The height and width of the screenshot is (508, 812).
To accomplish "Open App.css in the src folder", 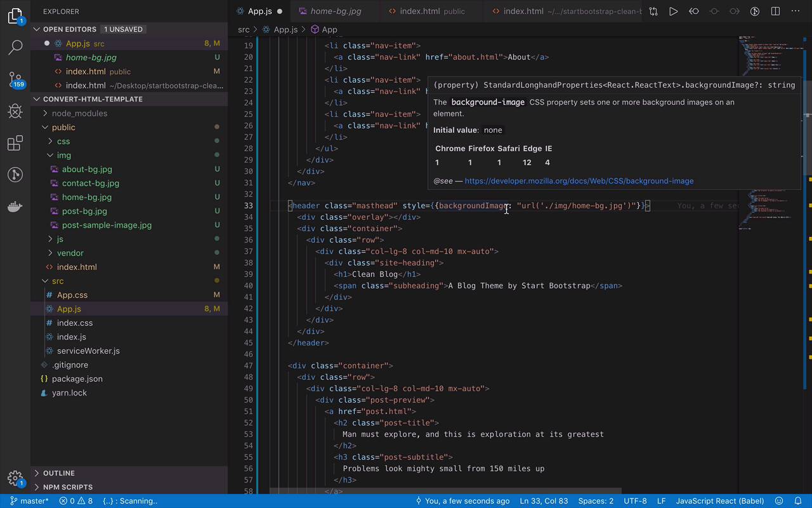I will click(129, 295).
